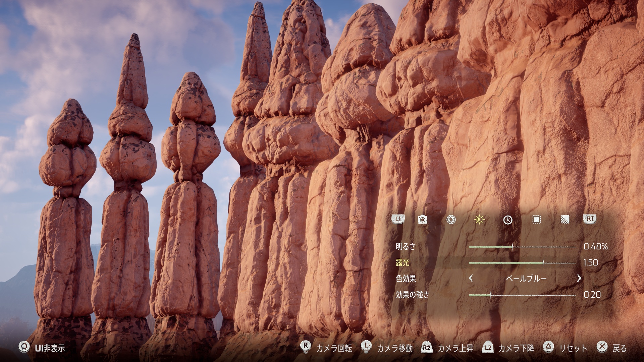Select the 明るさ setting row label
The width and height of the screenshot is (644, 362).
(406, 247)
